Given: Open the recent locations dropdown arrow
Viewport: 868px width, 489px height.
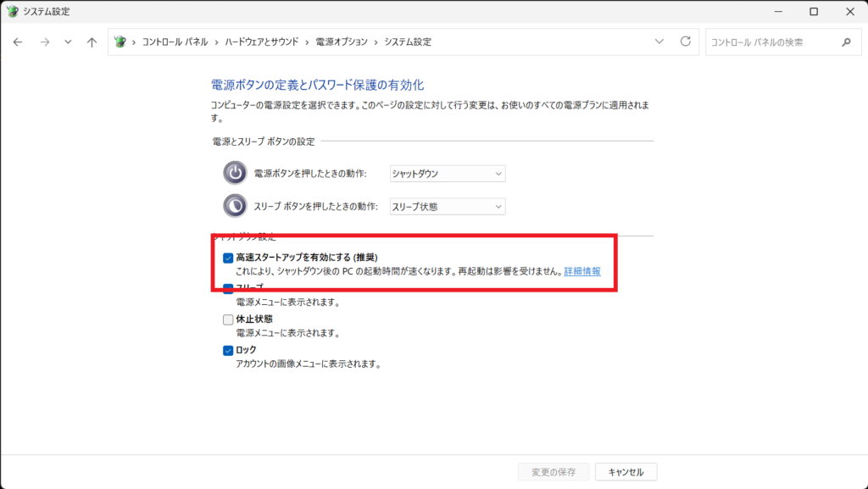Looking at the screenshot, I should (68, 42).
